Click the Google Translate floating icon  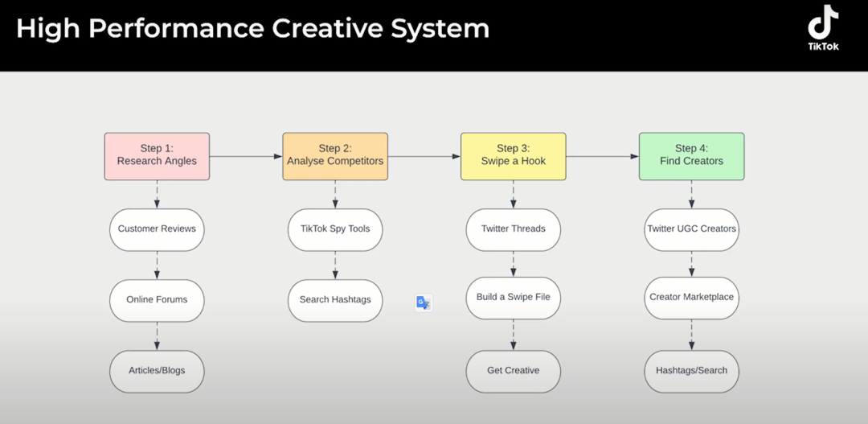pyautogui.click(x=424, y=303)
